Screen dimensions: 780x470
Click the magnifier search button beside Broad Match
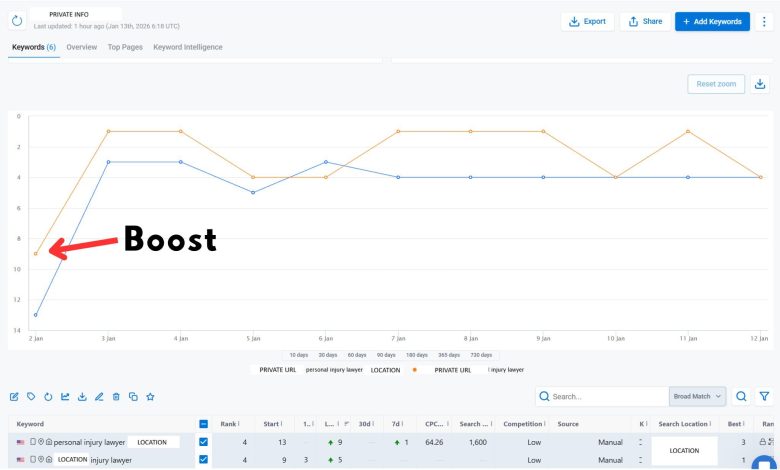coord(741,397)
